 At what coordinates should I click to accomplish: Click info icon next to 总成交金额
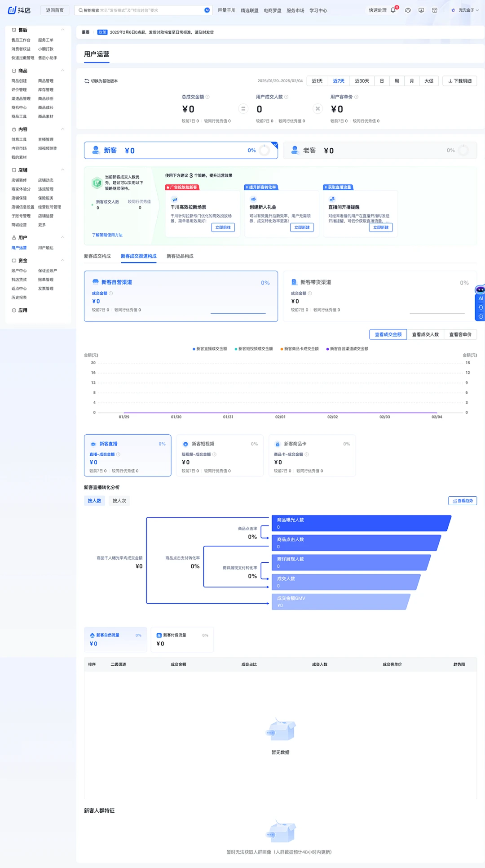coord(207,97)
